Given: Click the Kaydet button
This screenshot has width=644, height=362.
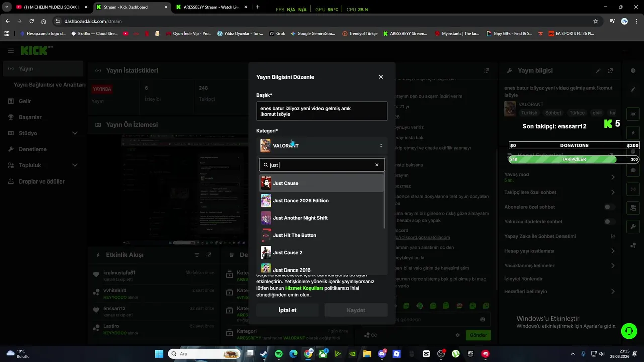Looking at the screenshot, I should pyautogui.click(x=356, y=310).
